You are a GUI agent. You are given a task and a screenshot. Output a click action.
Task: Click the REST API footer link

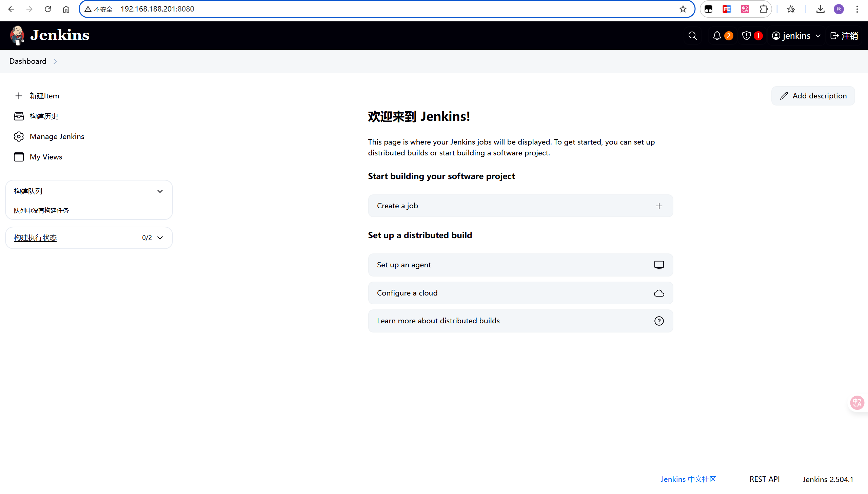[x=764, y=479]
